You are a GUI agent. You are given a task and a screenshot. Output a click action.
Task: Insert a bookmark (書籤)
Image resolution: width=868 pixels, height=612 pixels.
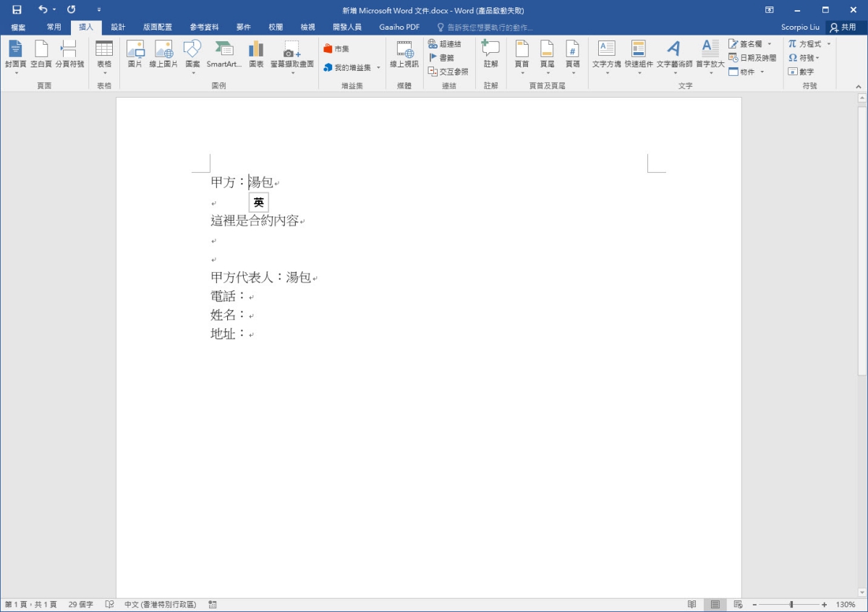pos(442,58)
